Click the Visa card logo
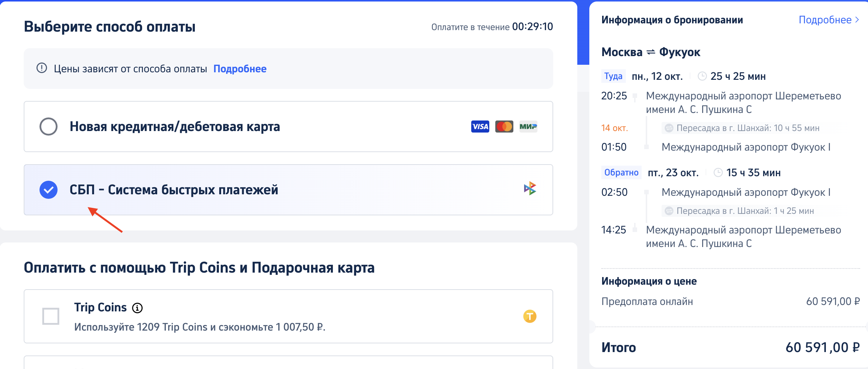The height and width of the screenshot is (369, 868). coord(480,127)
